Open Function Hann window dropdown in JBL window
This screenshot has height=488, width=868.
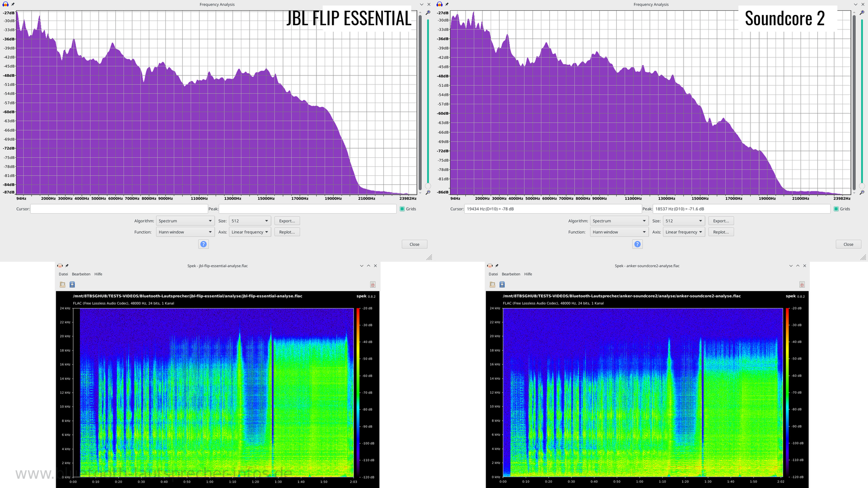[x=185, y=232]
